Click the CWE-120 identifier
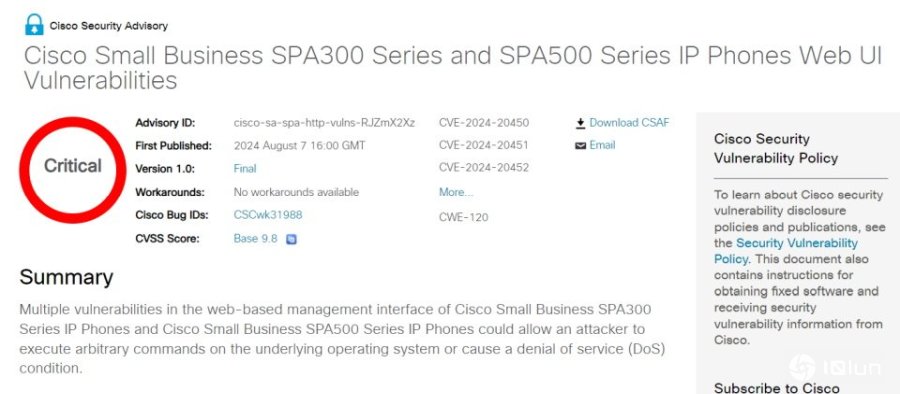The height and width of the screenshot is (394, 900). [x=464, y=217]
